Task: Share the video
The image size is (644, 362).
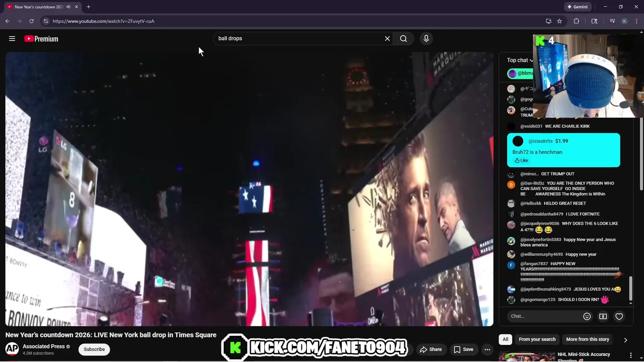Action: click(431, 349)
